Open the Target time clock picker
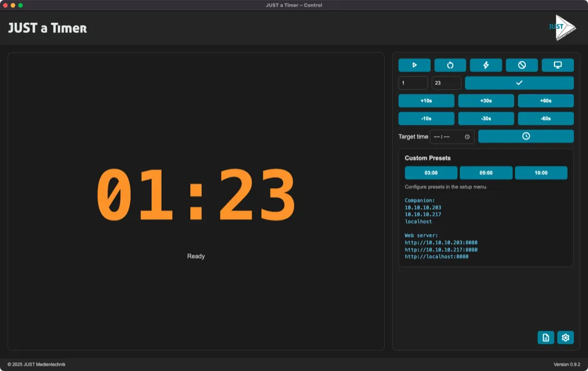588x371 pixels. pyautogui.click(x=467, y=137)
